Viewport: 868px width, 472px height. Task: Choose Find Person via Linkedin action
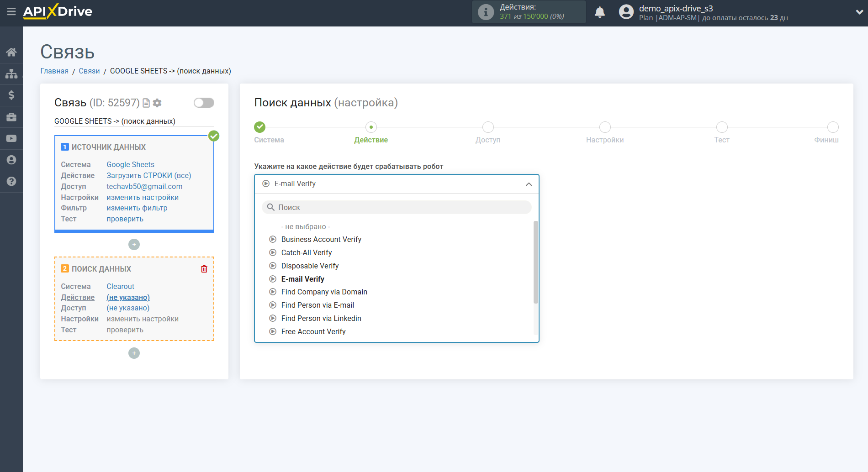[321, 318]
